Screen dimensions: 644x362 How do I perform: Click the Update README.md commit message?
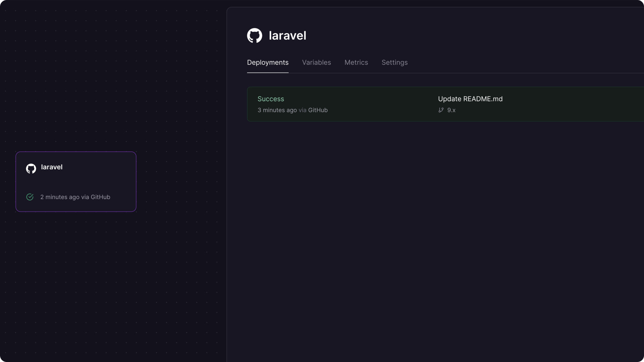[x=470, y=99]
